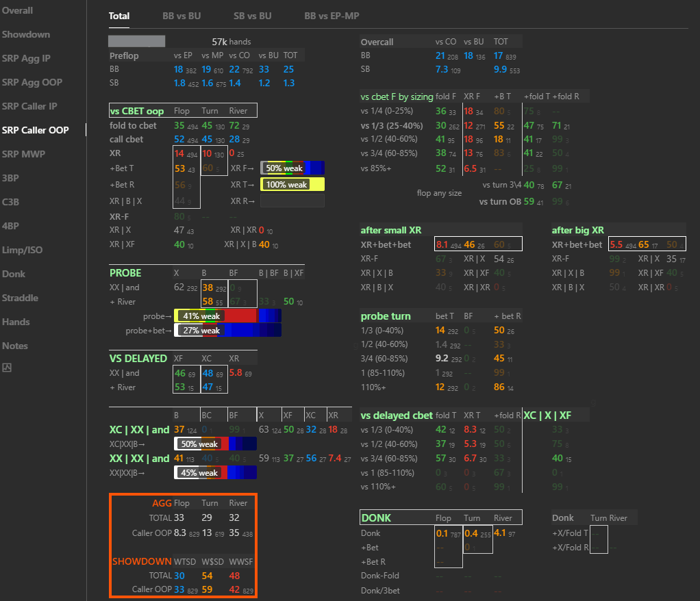This screenshot has width=700, height=601.
Task: Click the PROBE section header
Action: coord(125,273)
